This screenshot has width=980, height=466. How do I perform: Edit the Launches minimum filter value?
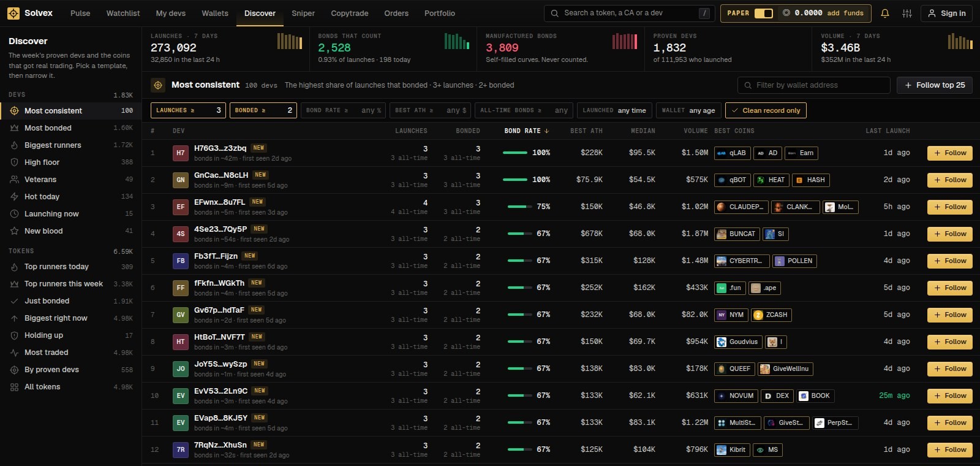coord(187,110)
